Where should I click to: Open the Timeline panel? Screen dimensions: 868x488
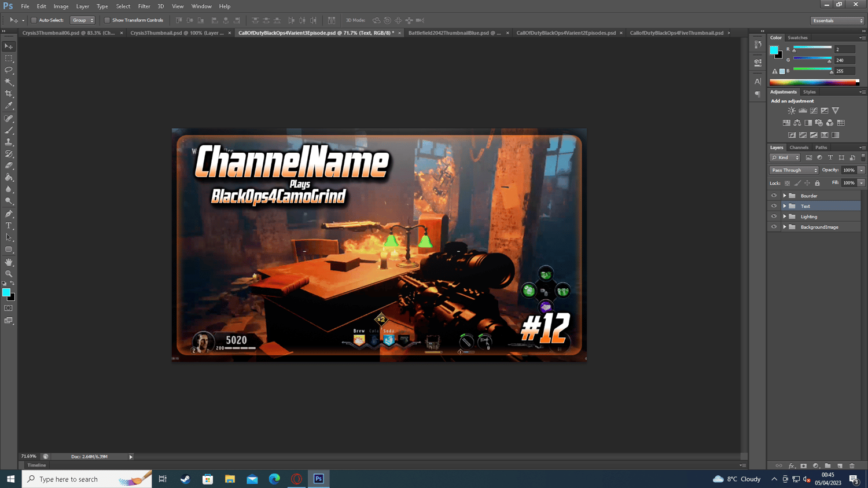(36, 465)
